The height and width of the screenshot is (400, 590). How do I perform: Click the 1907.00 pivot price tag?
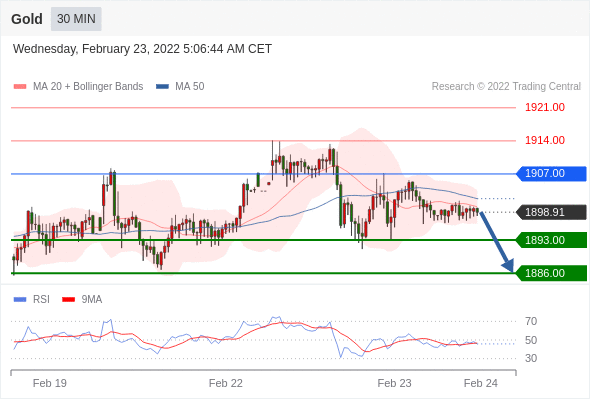tap(551, 173)
